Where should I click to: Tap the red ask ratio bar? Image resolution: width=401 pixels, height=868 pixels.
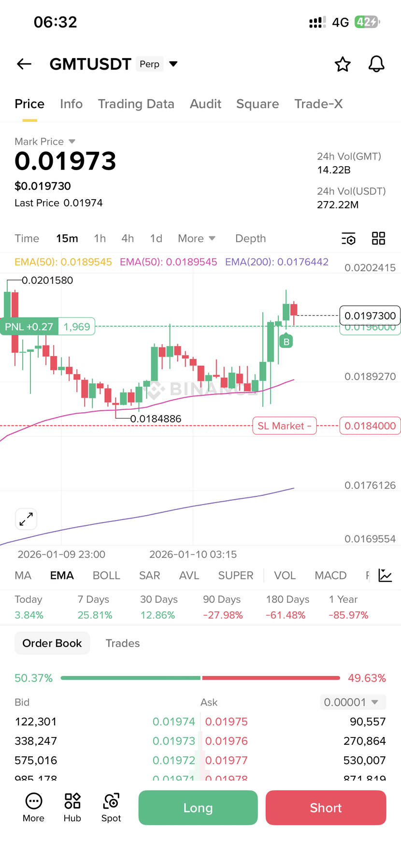tap(271, 678)
